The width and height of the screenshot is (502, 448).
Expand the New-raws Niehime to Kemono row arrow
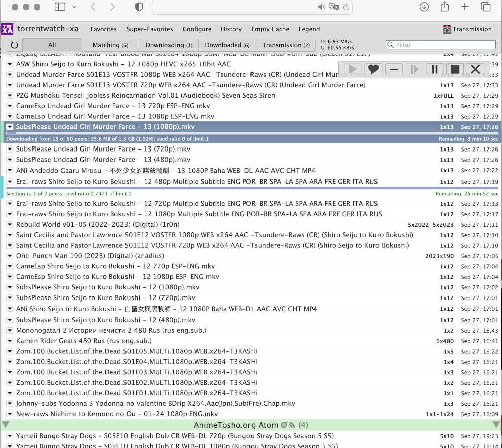tap(10, 414)
